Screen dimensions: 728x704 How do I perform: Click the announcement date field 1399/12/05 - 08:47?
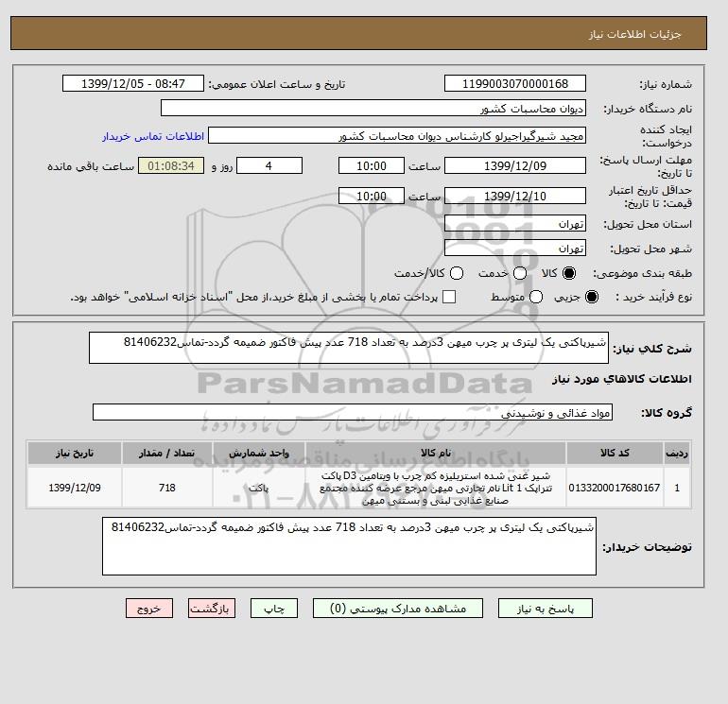coord(133,83)
